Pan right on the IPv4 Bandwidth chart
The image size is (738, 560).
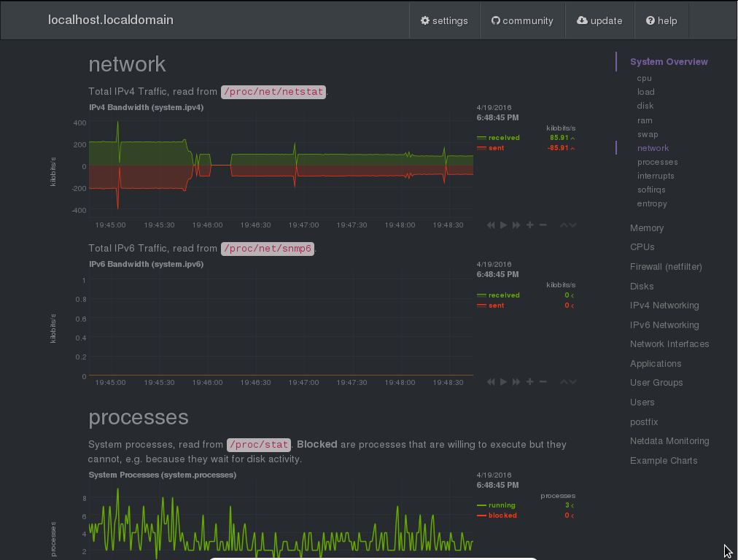tap(516, 225)
